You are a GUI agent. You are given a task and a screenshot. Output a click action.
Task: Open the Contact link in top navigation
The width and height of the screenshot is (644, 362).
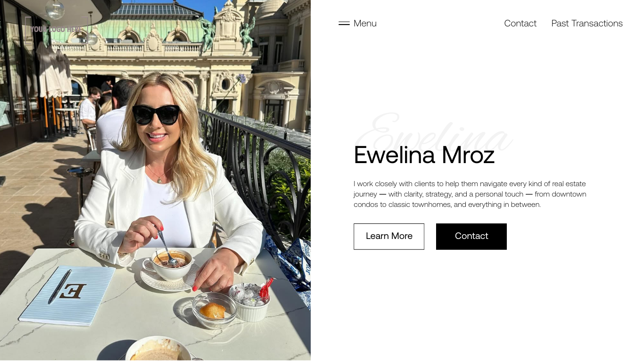(520, 23)
